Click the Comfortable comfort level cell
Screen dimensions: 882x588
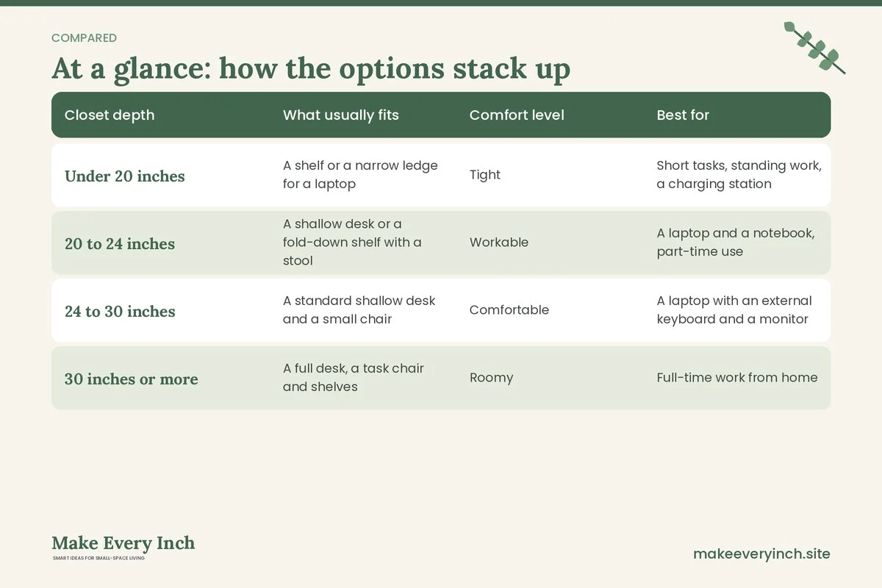coord(509,310)
